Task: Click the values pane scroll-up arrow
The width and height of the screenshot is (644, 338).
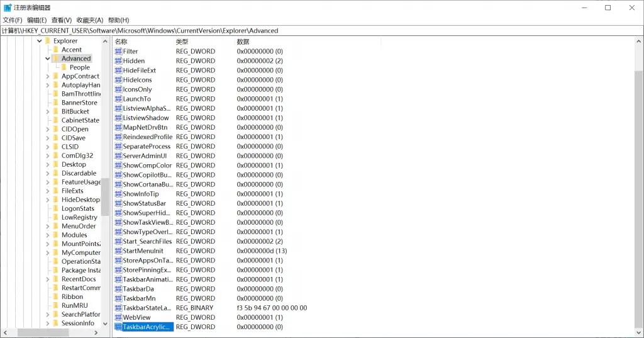Action: pos(639,42)
